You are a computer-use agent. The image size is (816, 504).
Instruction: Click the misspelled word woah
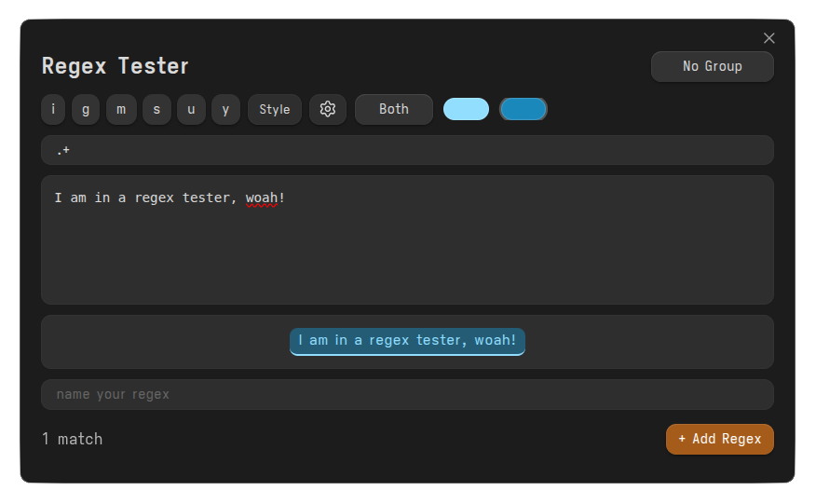coord(261,198)
